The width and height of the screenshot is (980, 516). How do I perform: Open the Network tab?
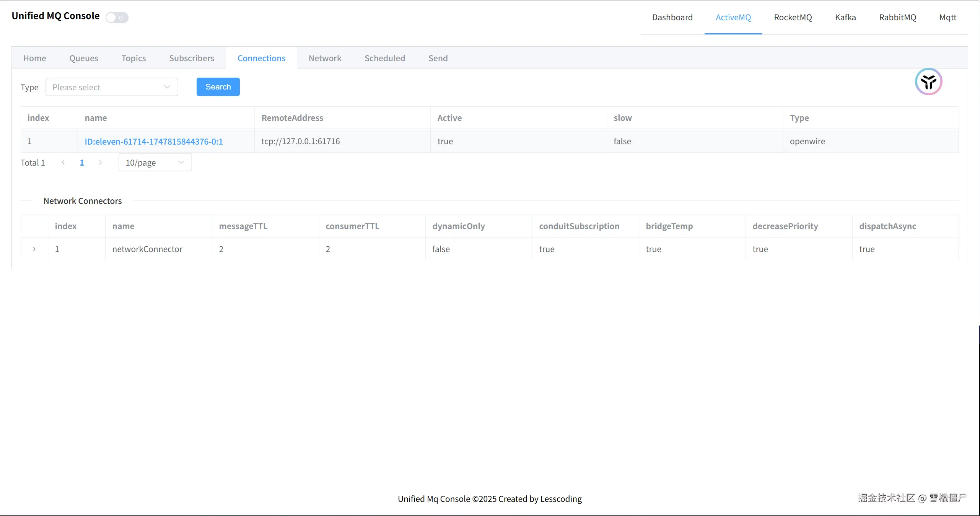point(325,58)
